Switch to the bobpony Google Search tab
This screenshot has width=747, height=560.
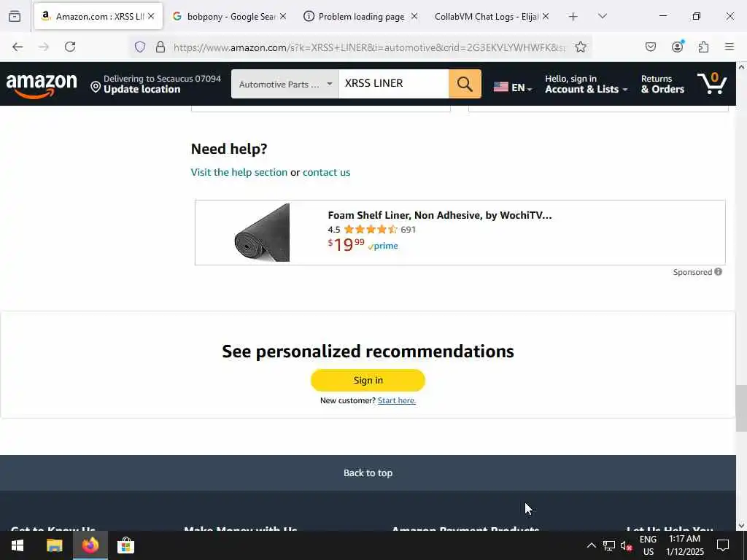(x=230, y=17)
